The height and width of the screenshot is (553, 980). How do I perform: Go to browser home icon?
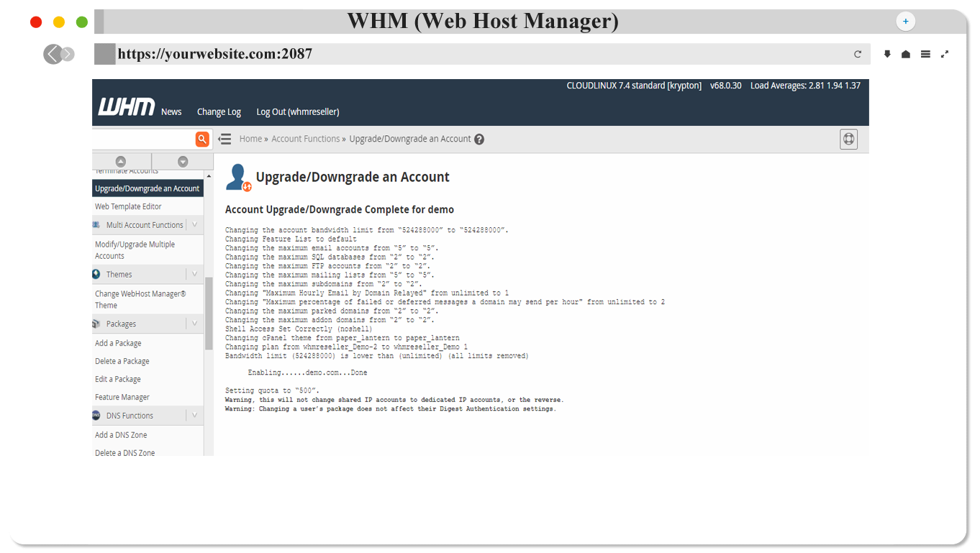tap(906, 54)
